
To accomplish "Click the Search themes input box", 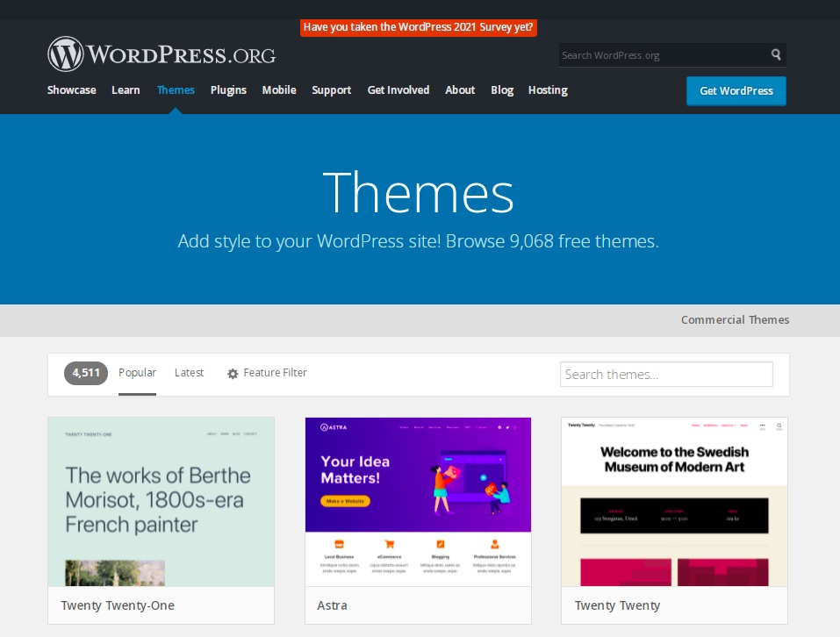I will tap(666, 375).
